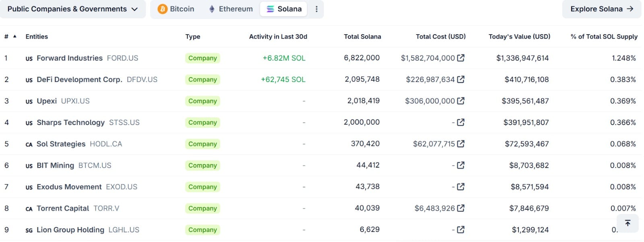Image resolution: width=644 pixels, height=242 pixels.
Task: Click the +6.82M SOL activity value
Action: pyautogui.click(x=284, y=58)
